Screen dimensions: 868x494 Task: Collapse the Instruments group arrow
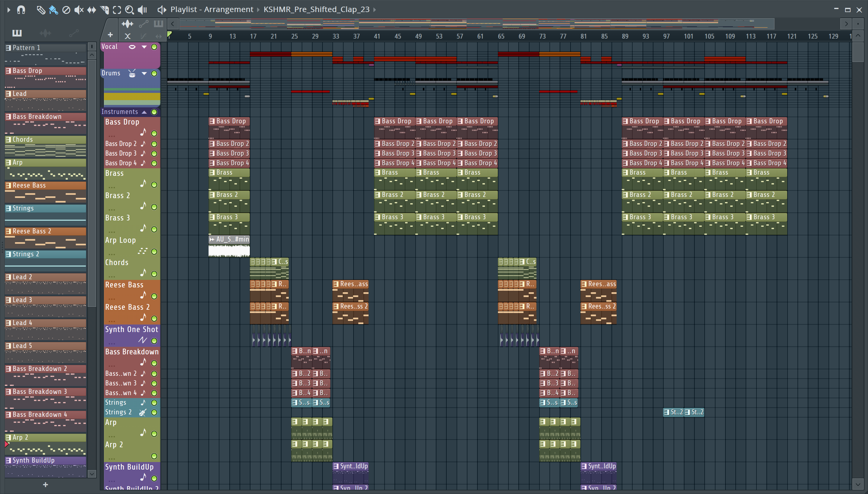[144, 112]
